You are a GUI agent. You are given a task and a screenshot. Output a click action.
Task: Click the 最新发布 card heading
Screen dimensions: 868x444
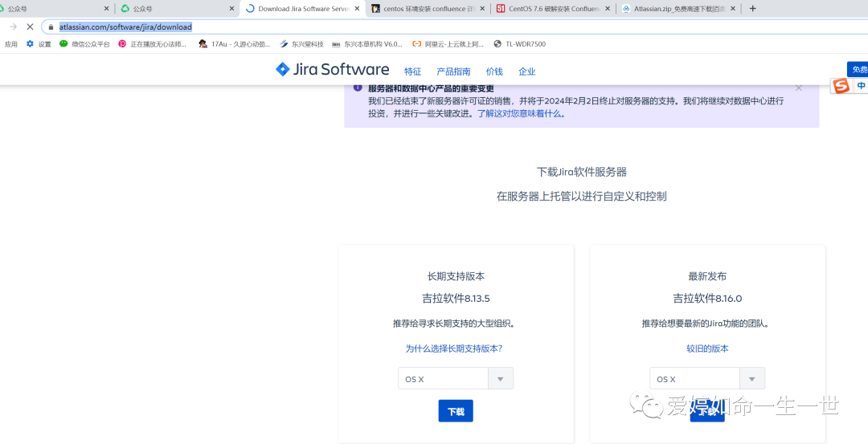[x=707, y=276]
